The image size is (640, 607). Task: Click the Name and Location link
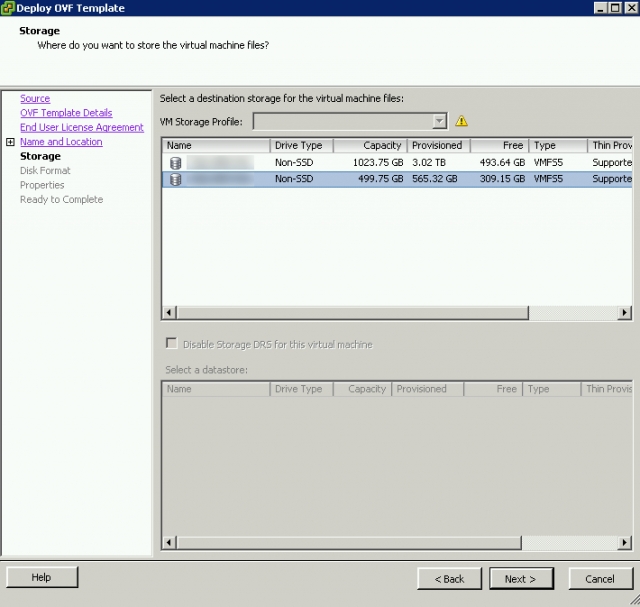(x=61, y=142)
